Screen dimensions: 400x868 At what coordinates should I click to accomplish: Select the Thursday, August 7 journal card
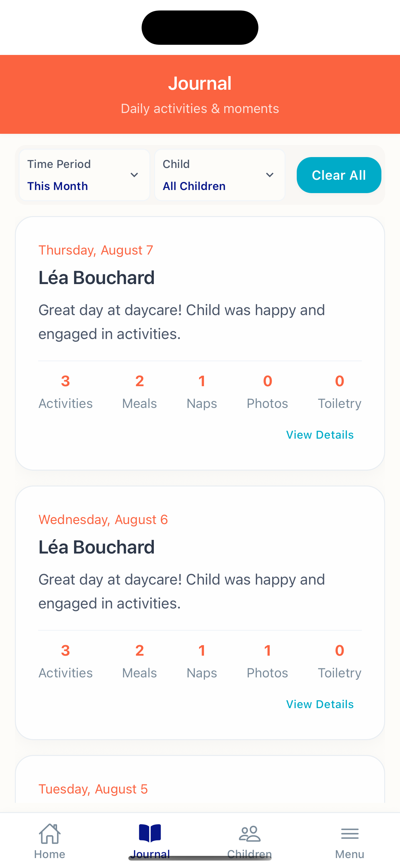[200, 303]
